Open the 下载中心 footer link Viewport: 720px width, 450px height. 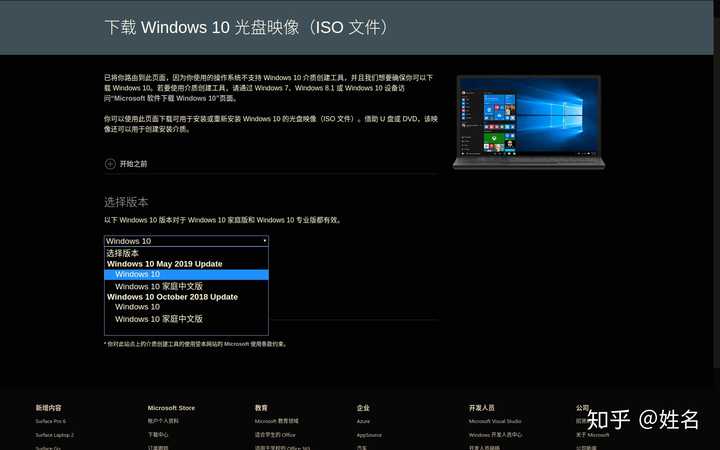tap(158, 434)
